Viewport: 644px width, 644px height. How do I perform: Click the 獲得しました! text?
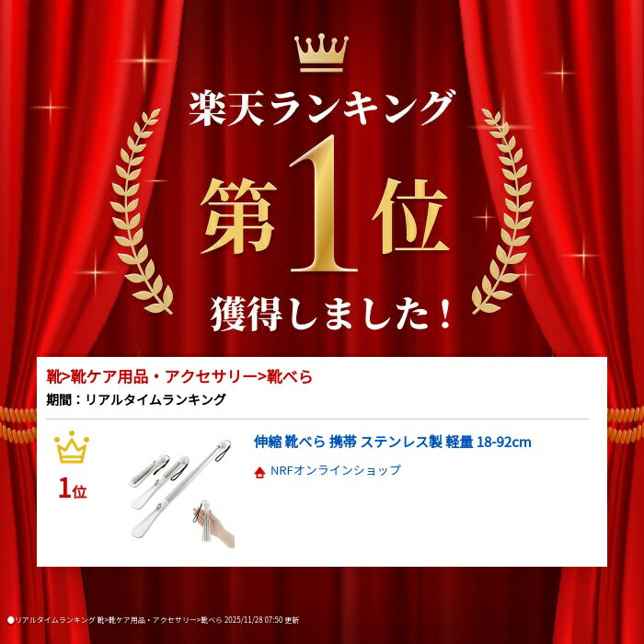tap(330, 314)
